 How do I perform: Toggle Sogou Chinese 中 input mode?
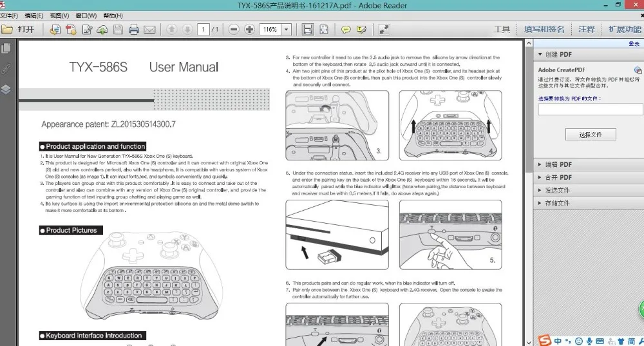point(558,341)
